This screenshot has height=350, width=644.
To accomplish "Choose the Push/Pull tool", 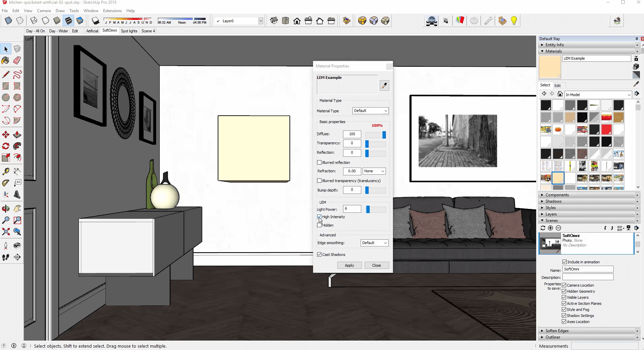I will tap(17, 135).
